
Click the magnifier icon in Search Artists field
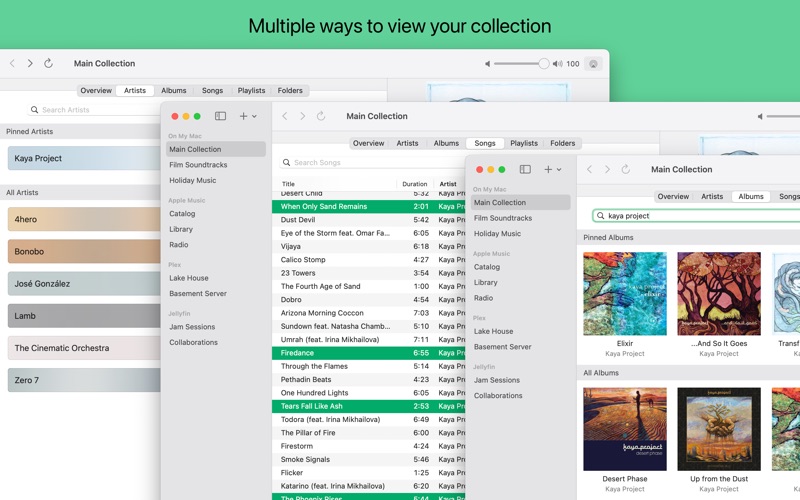[34, 110]
